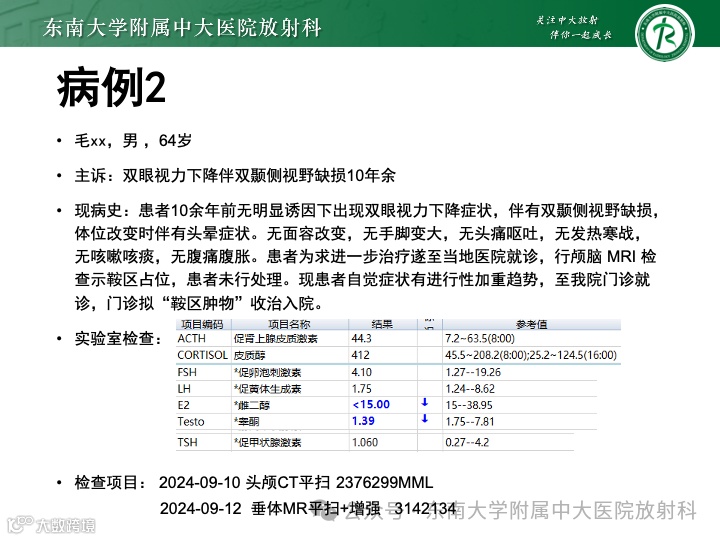Click the CT accession number 2376299MML
Screen dimensions: 720x540
pos(384,482)
